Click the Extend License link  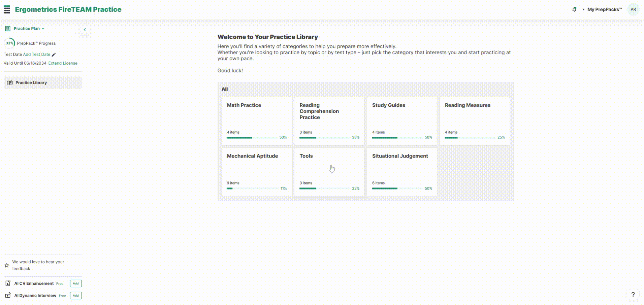[x=63, y=63]
